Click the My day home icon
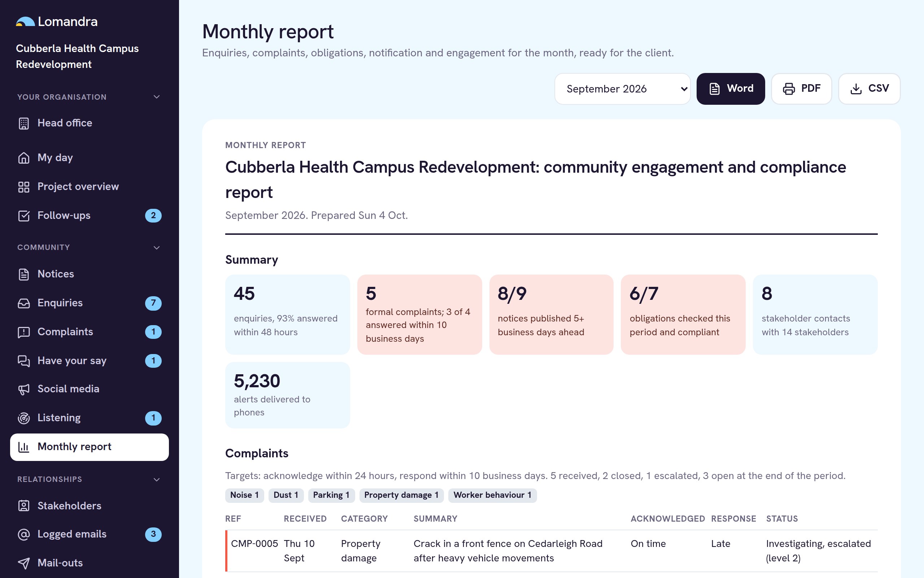This screenshot has height=578, width=924. [24, 158]
